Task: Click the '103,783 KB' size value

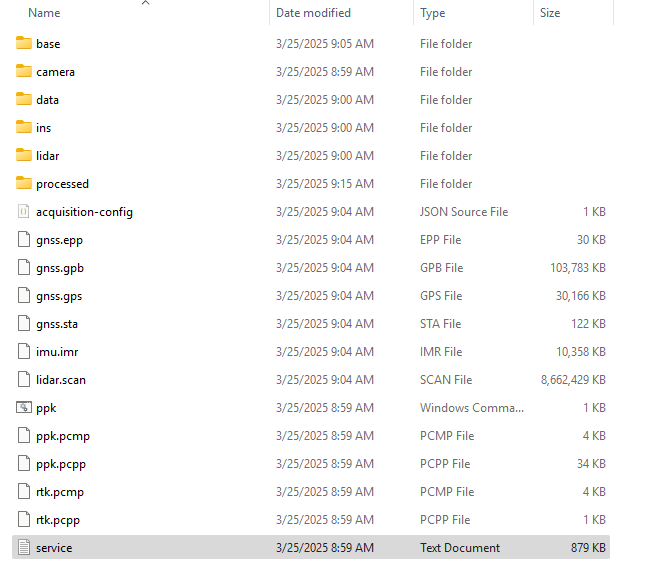Action: (578, 268)
